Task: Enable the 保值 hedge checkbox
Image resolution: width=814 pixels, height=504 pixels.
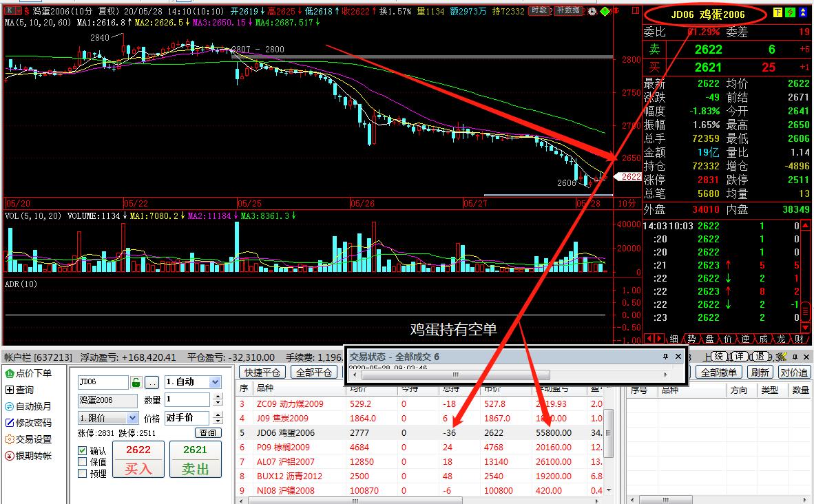Action: tap(83, 462)
